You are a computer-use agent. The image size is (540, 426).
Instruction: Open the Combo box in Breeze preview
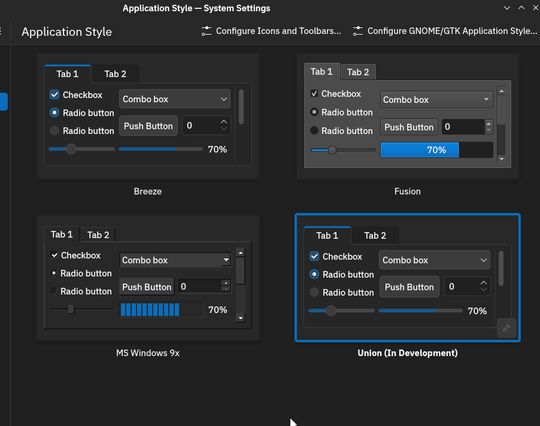[x=175, y=99]
